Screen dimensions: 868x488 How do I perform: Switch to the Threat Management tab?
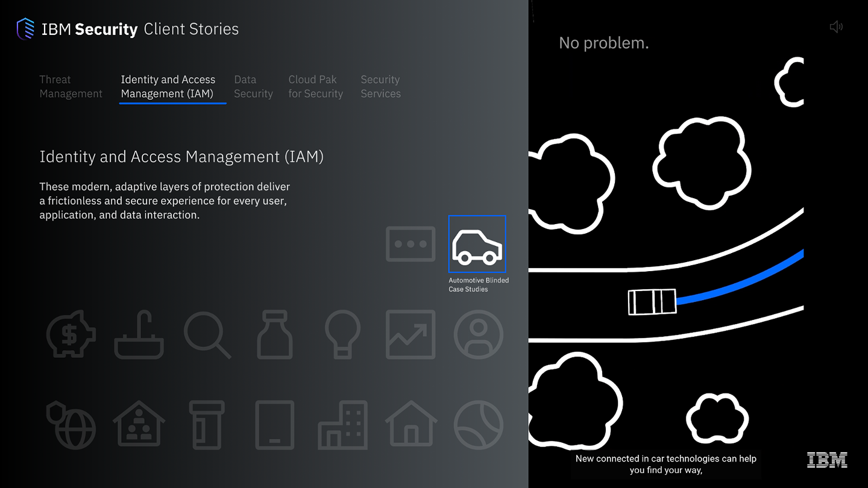coord(71,87)
